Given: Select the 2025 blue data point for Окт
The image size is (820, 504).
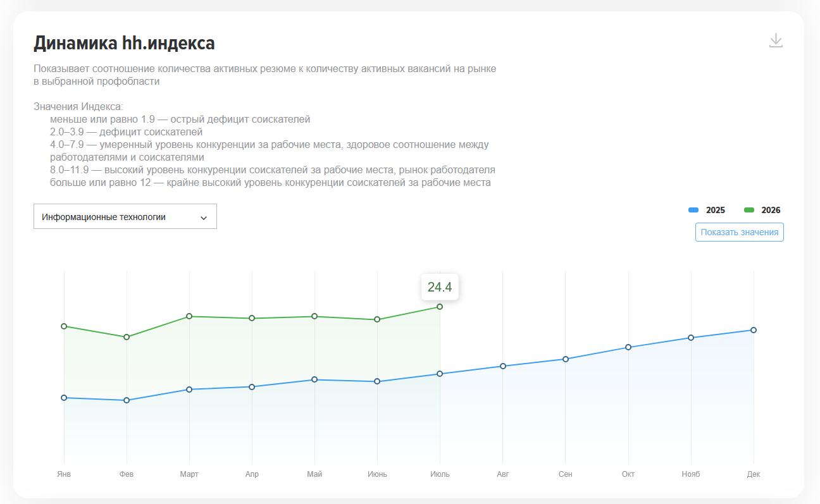Looking at the screenshot, I should click(628, 347).
